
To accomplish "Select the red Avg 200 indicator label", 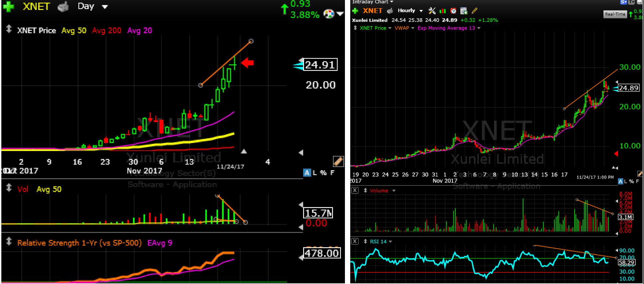I will [106, 31].
